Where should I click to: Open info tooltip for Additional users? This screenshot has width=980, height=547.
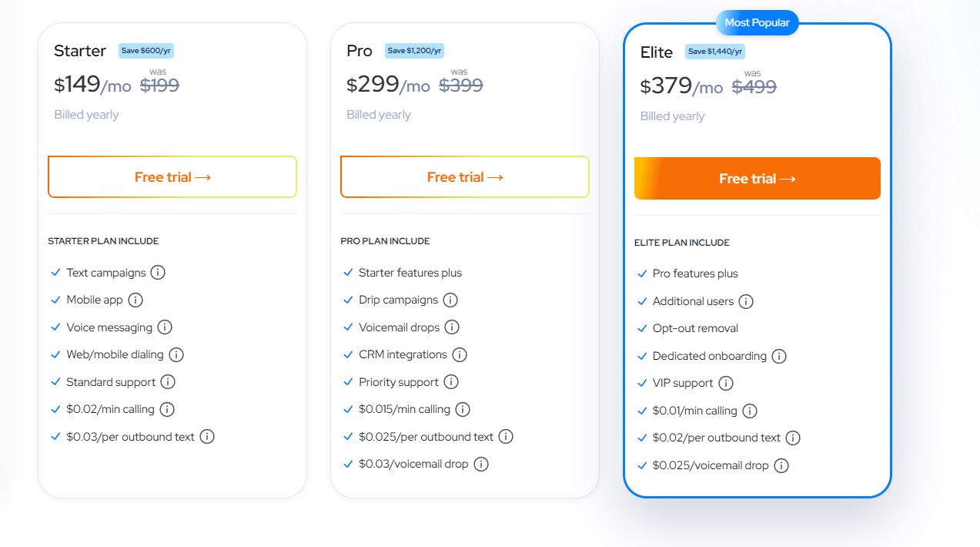coord(746,301)
